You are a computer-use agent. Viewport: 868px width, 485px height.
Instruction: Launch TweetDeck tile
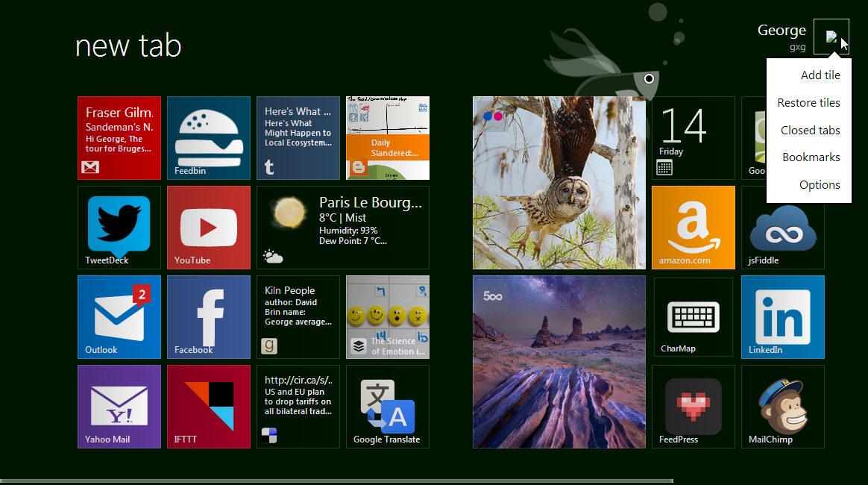[x=119, y=228]
